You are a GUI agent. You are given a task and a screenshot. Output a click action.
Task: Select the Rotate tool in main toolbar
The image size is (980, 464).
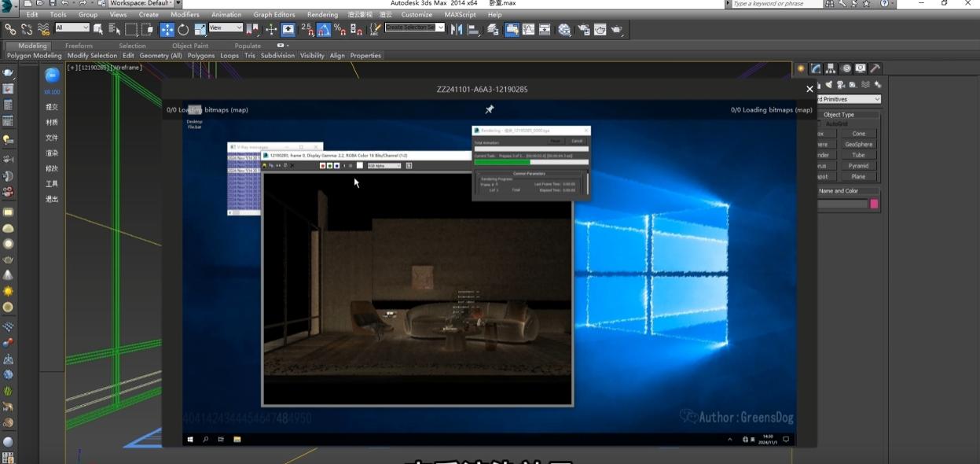(183, 30)
